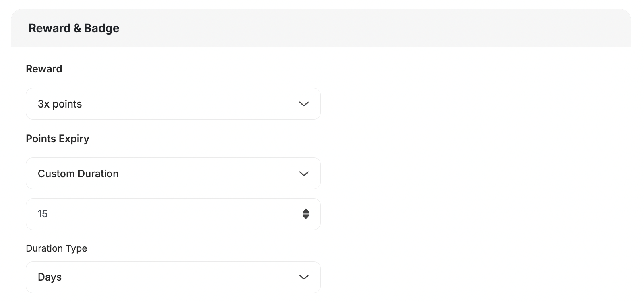Click the stepper icon in the duration field
Image resolution: width=644 pixels, height=302 pixels.
(x=306, y=214)
